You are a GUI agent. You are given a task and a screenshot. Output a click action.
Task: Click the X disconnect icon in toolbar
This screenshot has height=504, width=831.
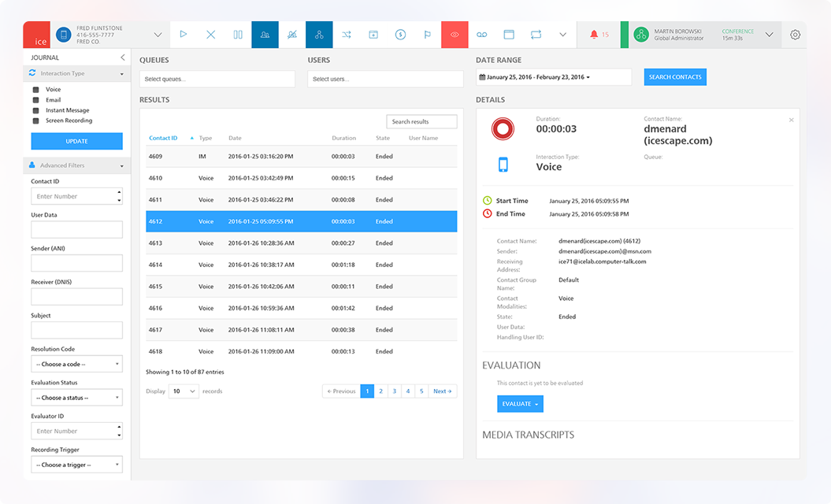(211, 35)
